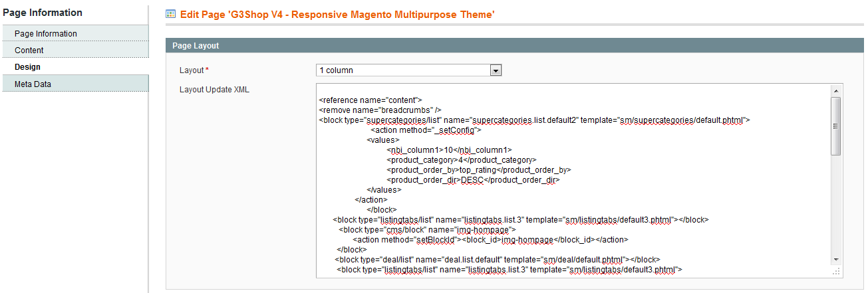Click the deal/list block line

point(498,259)
